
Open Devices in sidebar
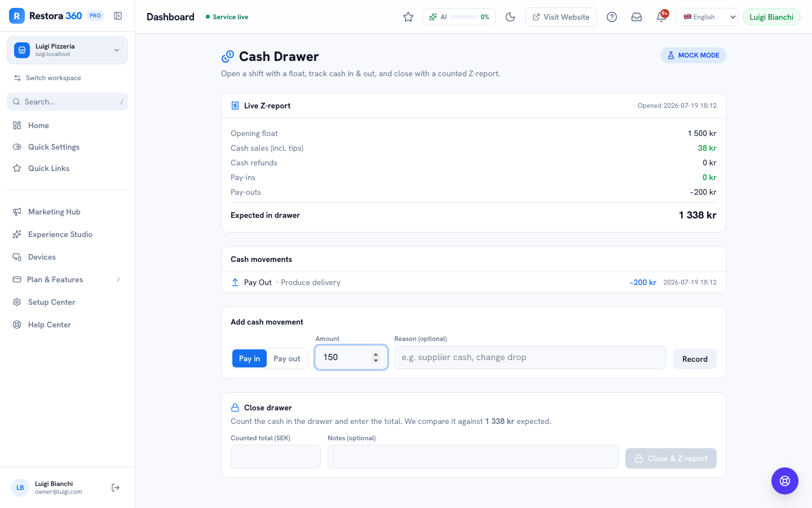67,257
